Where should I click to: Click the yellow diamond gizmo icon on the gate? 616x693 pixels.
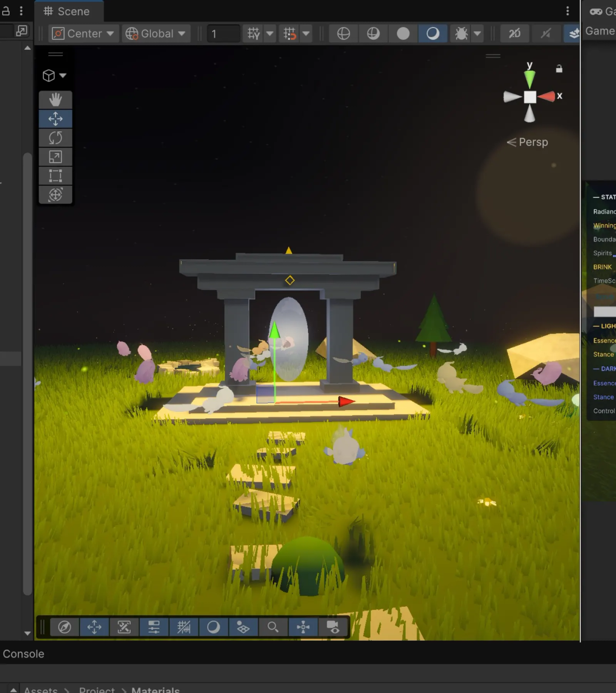pyautogui.click(x=290, y=280)
